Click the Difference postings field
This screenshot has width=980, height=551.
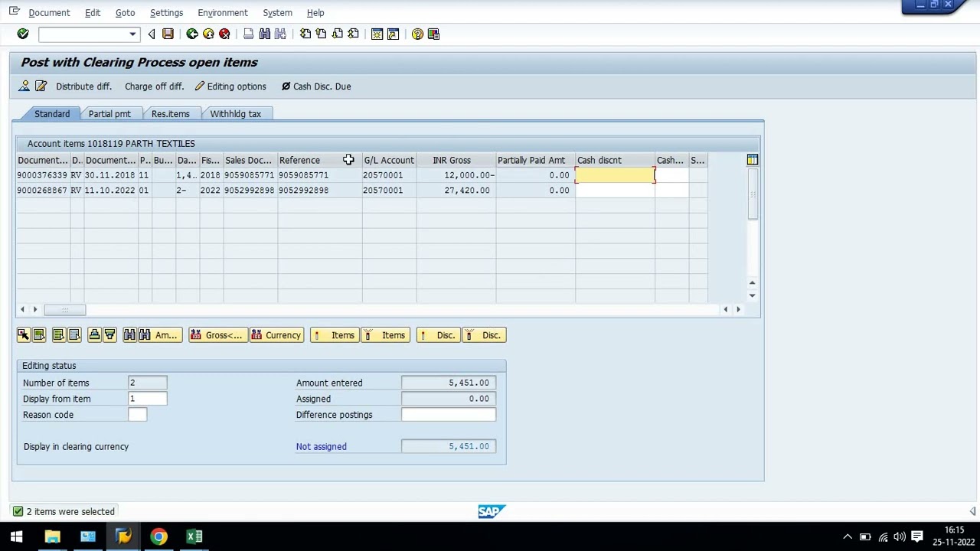coord(449,415)
